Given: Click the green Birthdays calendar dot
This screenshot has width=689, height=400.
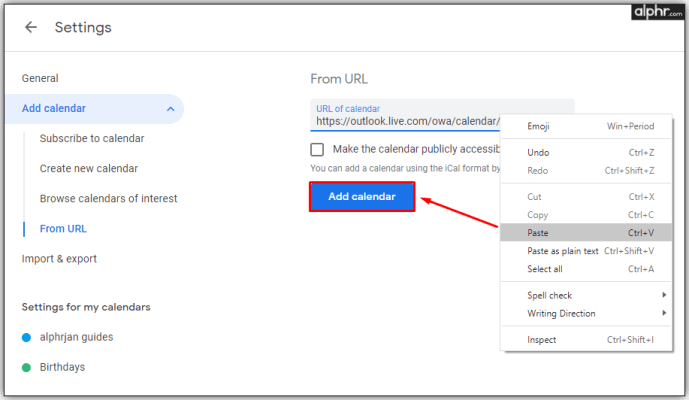Looking at the screenshot, I should (x=26, y=367).
